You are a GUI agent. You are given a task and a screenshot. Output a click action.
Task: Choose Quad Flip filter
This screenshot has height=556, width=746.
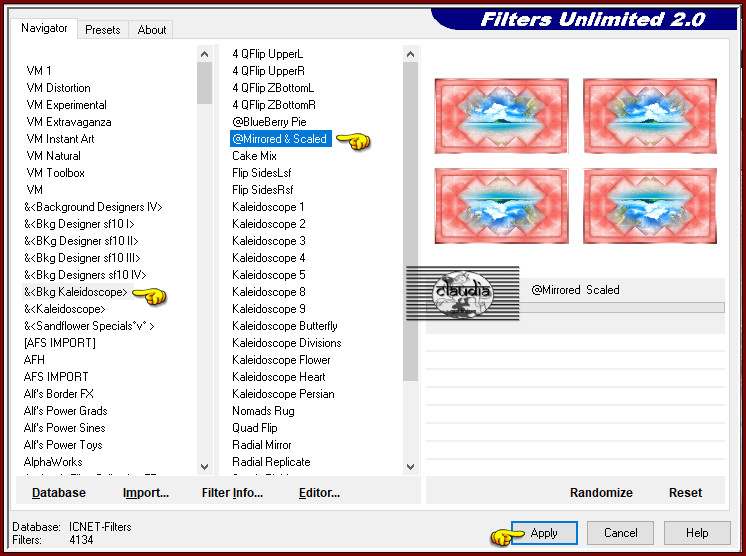coord(255,428)
